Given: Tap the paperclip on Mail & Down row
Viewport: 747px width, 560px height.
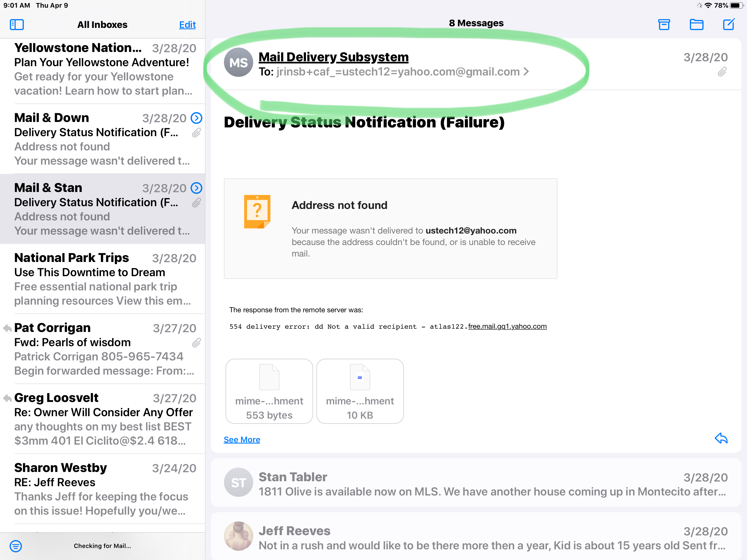Looking at the screenshot, I should click(x=196, y=133).
